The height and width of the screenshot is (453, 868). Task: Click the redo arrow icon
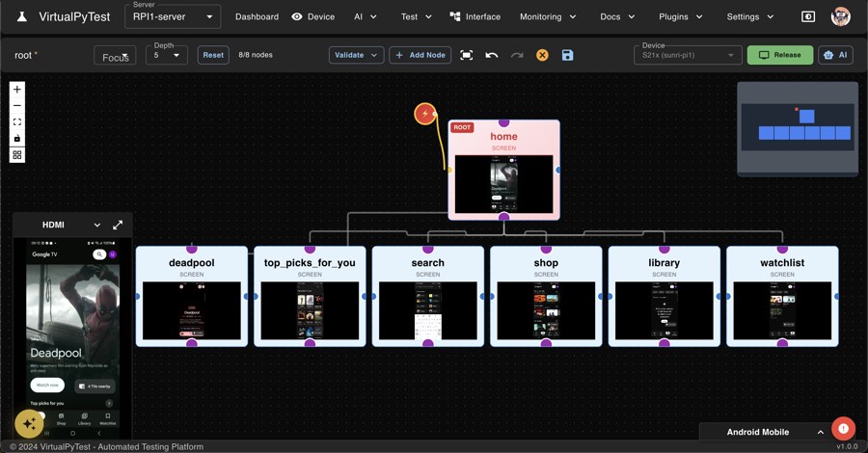(x=517, y=55)
